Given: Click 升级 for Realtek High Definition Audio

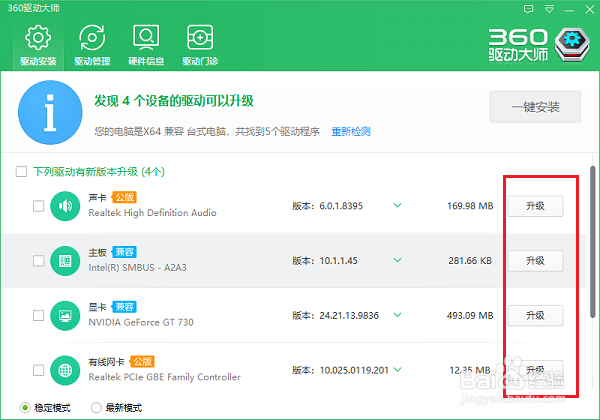Looking at the screenshot, I should pos(535,206).
